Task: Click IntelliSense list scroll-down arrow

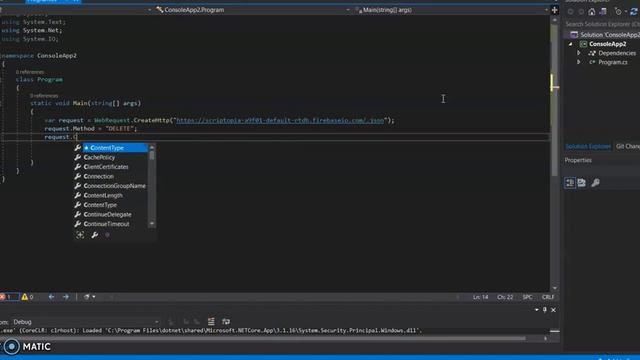Action: point(152,224)
